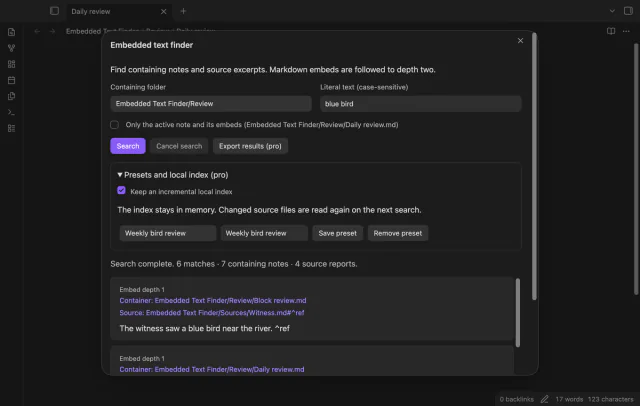Toggle the left sidebar icon
Viewport: 640px width, 406px height.
tap(54, 11)
